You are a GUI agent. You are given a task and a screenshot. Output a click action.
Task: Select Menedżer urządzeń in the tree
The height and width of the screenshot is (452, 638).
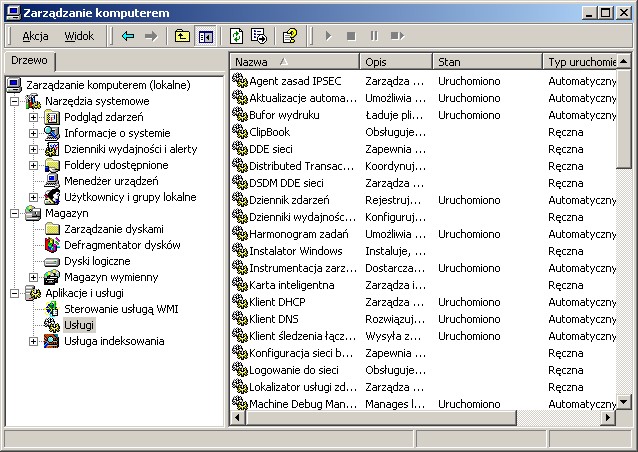click(x=111, y=181)
